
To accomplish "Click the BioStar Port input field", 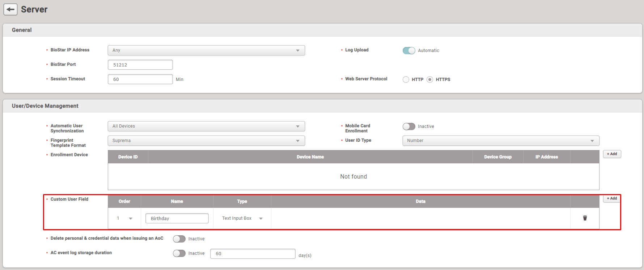I will coord(140,65).
